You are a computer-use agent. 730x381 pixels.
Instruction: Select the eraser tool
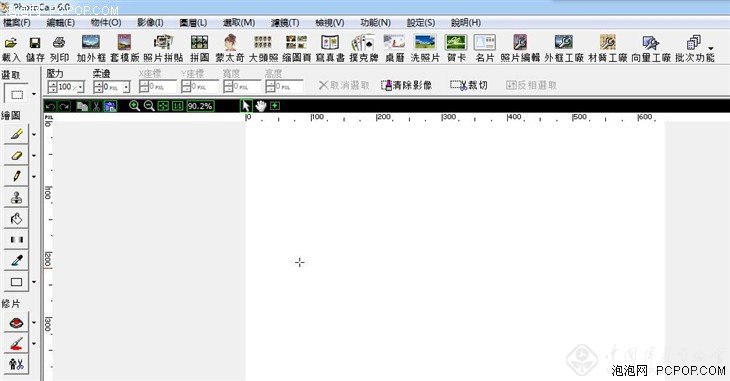(16, 155)
